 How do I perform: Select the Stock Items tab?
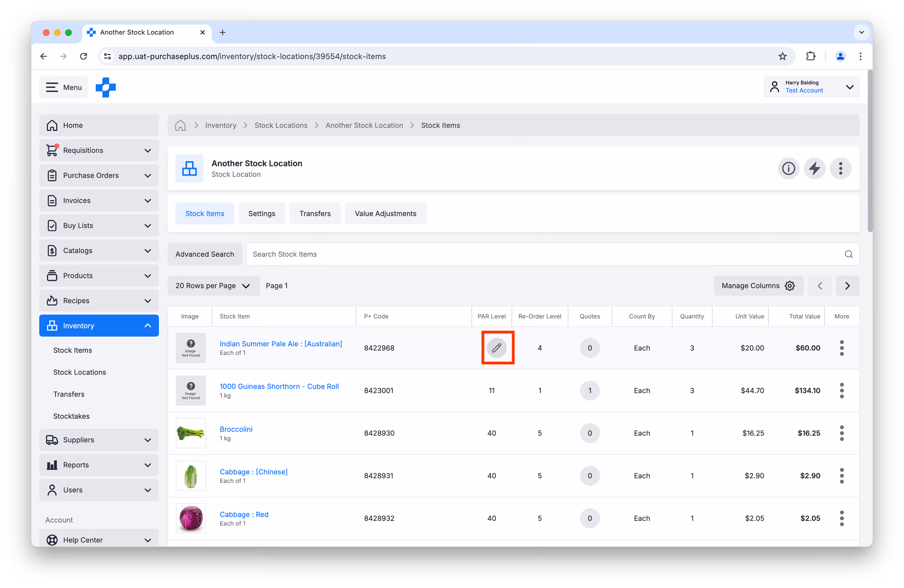tap(205, 214)
